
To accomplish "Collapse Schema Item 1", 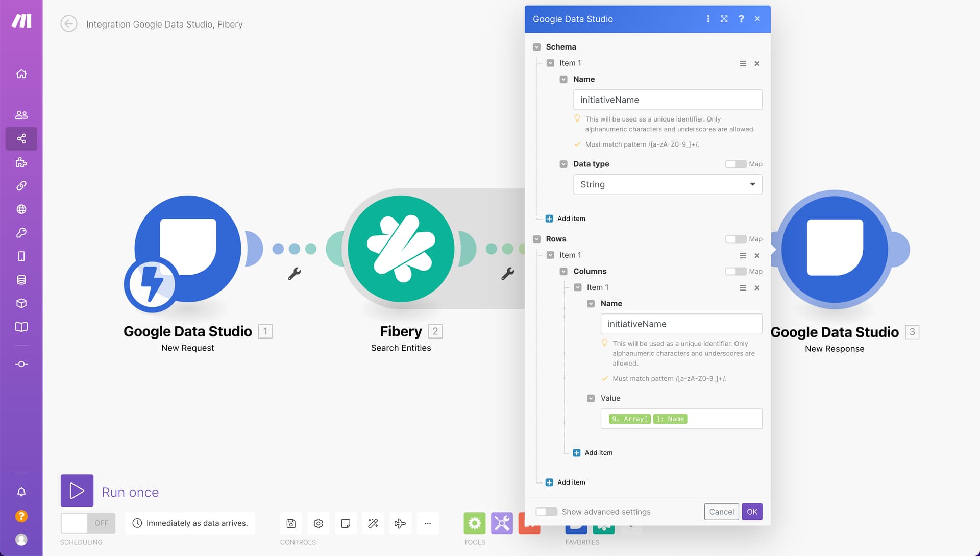I will click(550, 63).
